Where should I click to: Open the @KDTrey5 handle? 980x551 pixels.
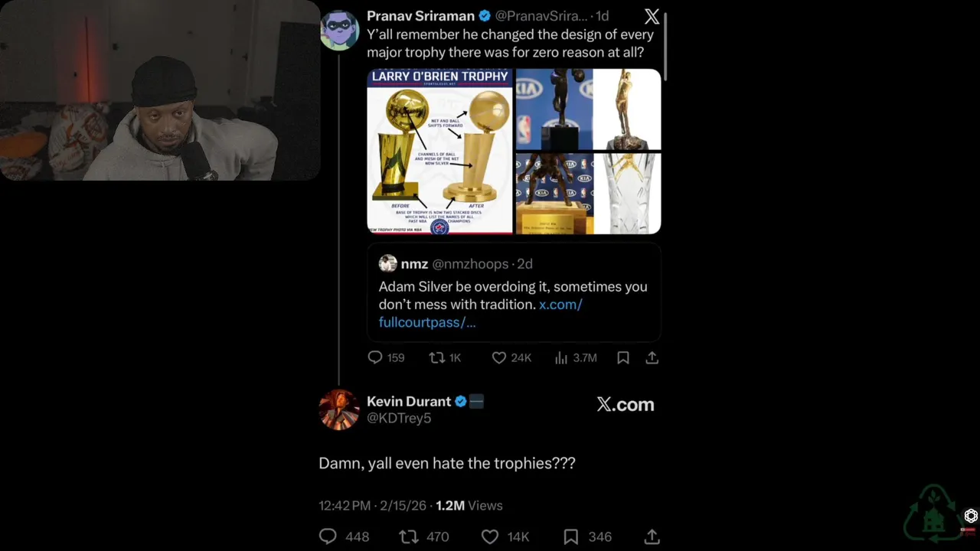(x=399, y=418)
